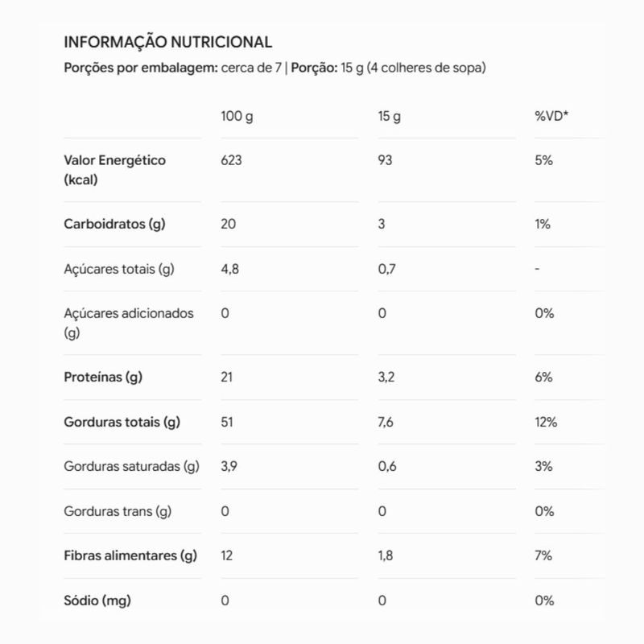Viewport: 644px width, 644px height.
Task: Click the Açúcares adicionados (g) label
Action: pyautogui.click(x=129, y=323)
